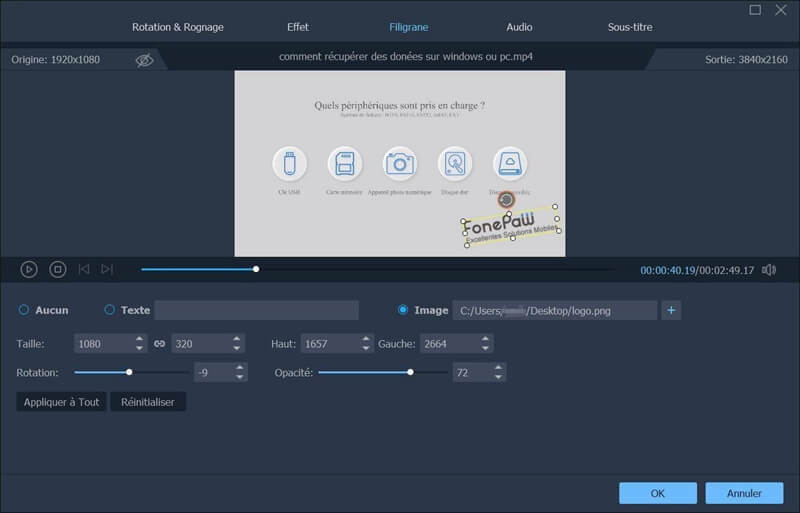Screen dimensions: 800x513
Task: Click the Texte watermark input field
Action: pyautogui.click(x=256, y=310)
